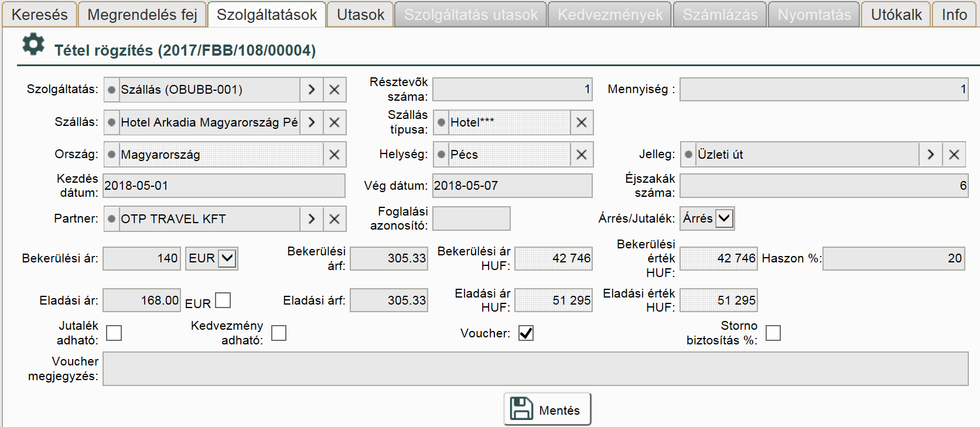Clear the Szállás típusa Hotel*** value
Image resolution: width=980 pixels, height=427 pixels.
582,122
